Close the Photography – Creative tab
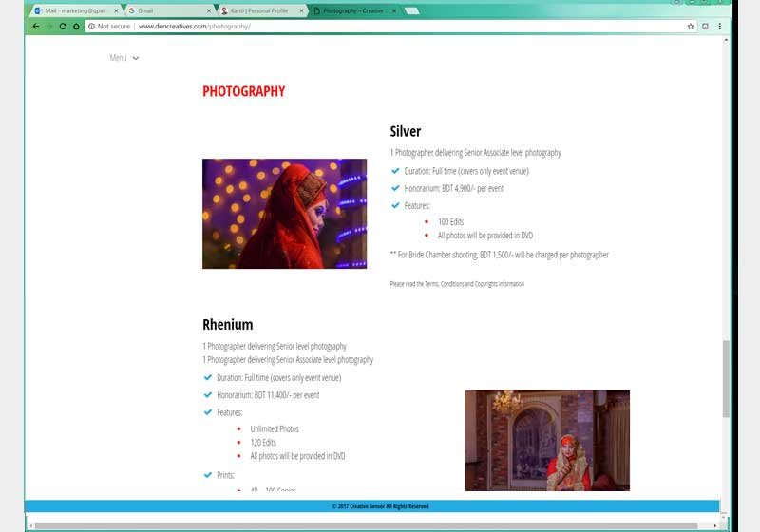The height and width of the screenshot is (532, 760). (x=394, y=10)
